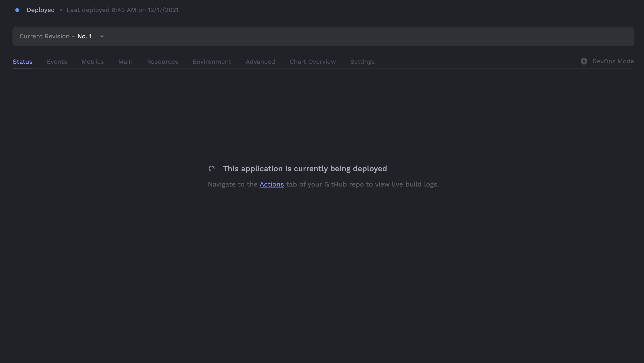644x363 pixels.
Task: Click the Last deployed 8:43 AM timestamp
Action: 122,10
